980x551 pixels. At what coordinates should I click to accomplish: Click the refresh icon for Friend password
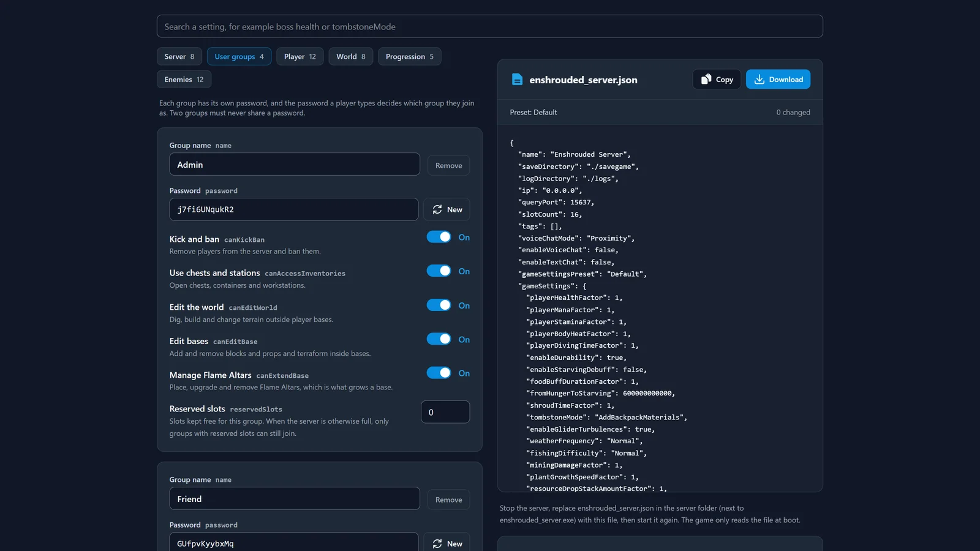437,544
